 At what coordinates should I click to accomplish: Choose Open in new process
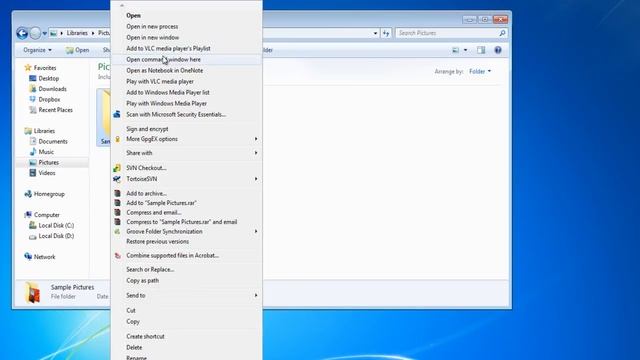pyautogui.click(x=187, y=27)
